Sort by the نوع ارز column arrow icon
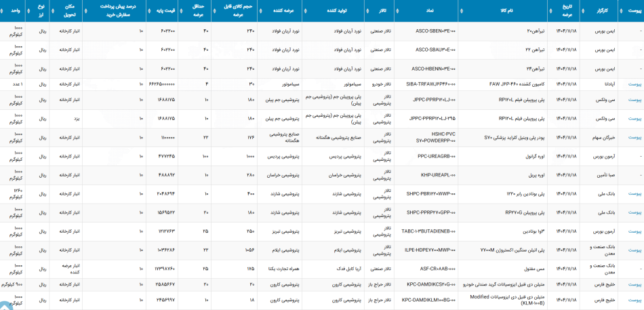Screen dimensions: 644x310 (x=28, y=11)
